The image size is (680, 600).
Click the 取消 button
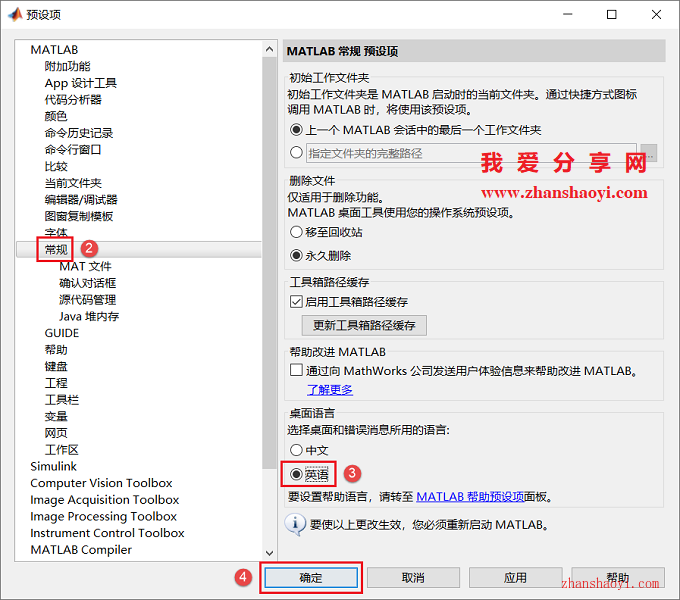pos(413,577)
